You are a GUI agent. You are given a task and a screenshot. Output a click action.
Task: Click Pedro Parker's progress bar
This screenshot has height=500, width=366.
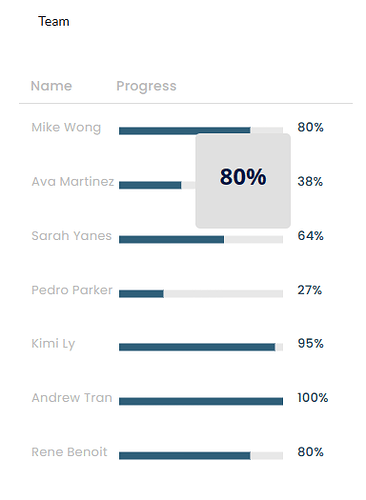(x=201, y=294)
